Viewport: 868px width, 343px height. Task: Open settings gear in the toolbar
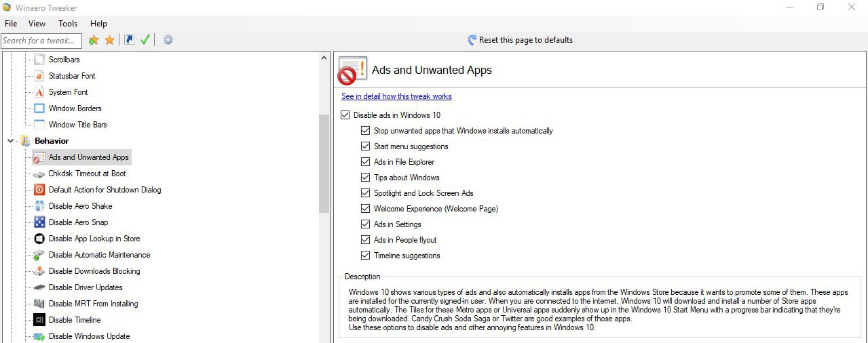pyautogui.click(x=168, y=40)
